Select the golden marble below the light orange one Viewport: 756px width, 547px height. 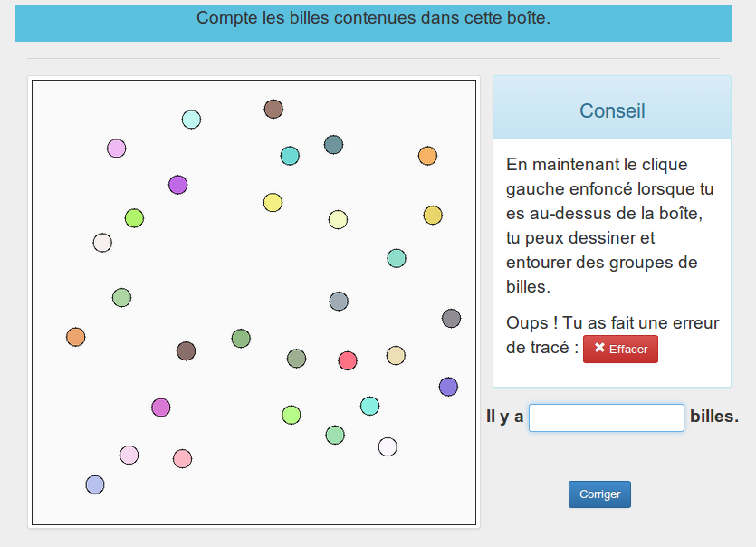[x=433, y=215]
